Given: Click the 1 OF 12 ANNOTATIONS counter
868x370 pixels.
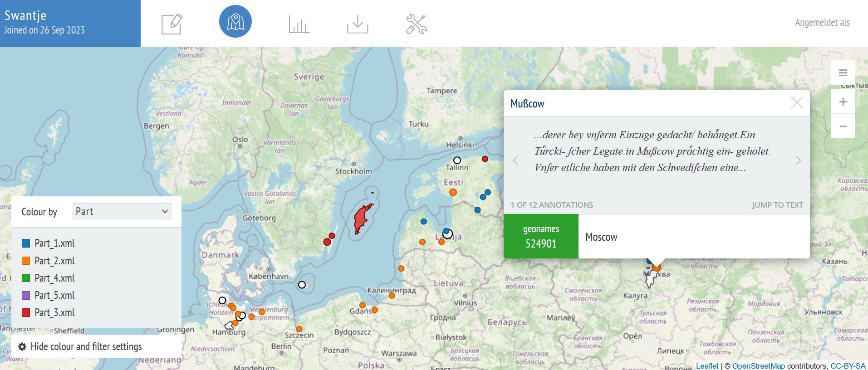Looking at the screenshot, I should coord(552,205).
